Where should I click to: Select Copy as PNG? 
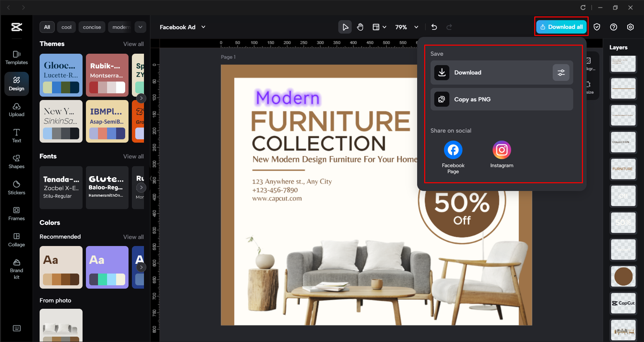point(501,99)
